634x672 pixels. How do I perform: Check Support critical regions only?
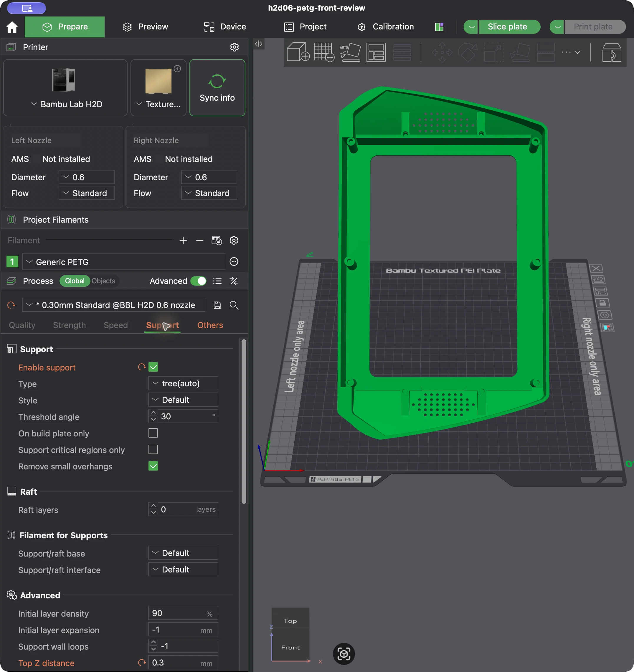tap(153, 450)
